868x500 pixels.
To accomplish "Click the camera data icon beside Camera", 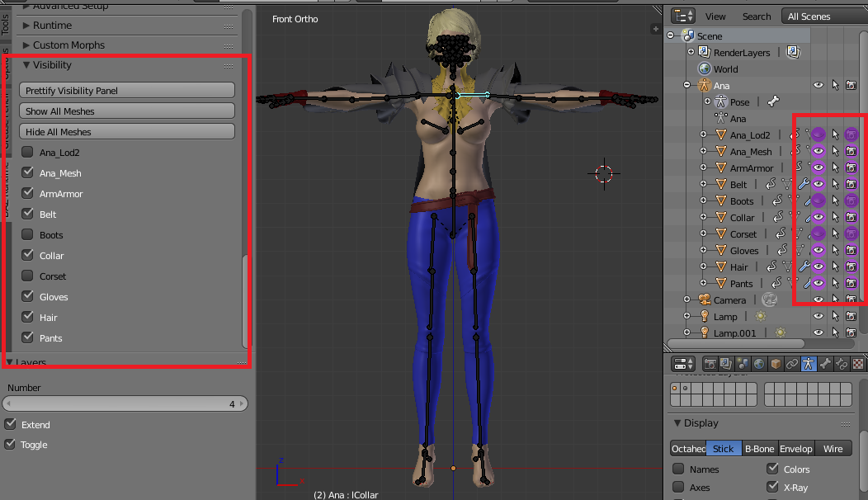I will click(769, 300).
